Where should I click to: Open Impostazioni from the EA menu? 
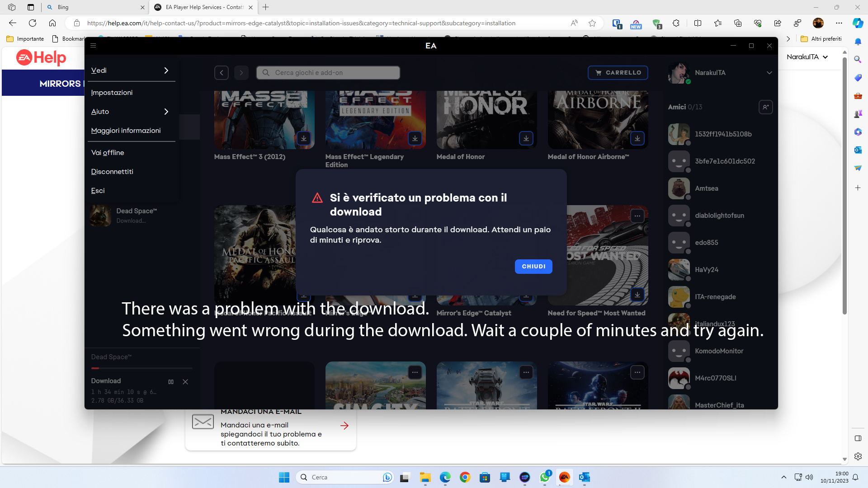click(x=112, y=93)
